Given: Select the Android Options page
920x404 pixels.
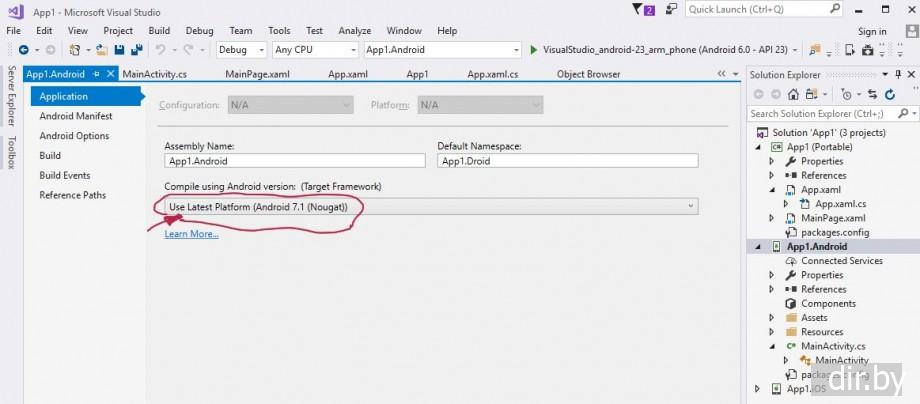Looking at the screenshot, I should tap(74, 136).
